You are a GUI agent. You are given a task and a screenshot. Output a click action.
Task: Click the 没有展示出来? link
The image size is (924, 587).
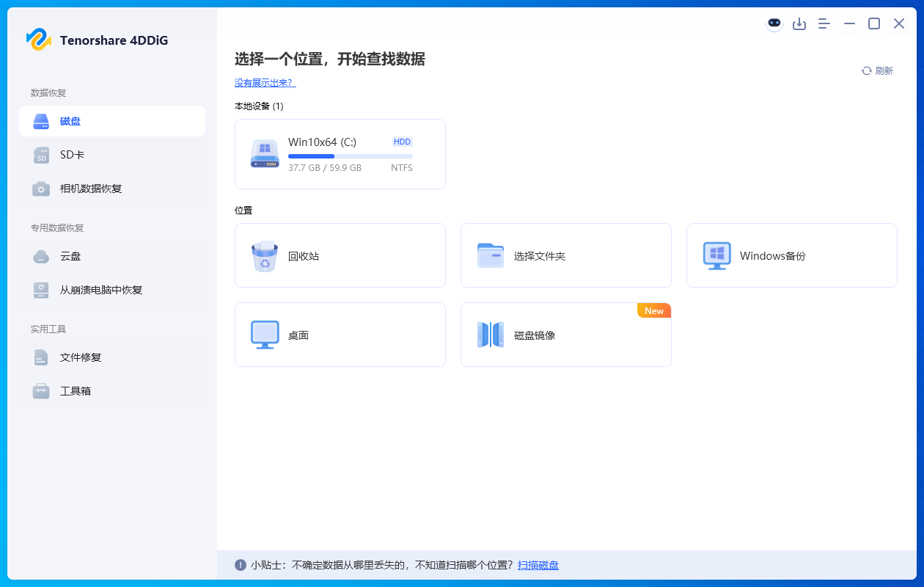[x=265, y=83]
